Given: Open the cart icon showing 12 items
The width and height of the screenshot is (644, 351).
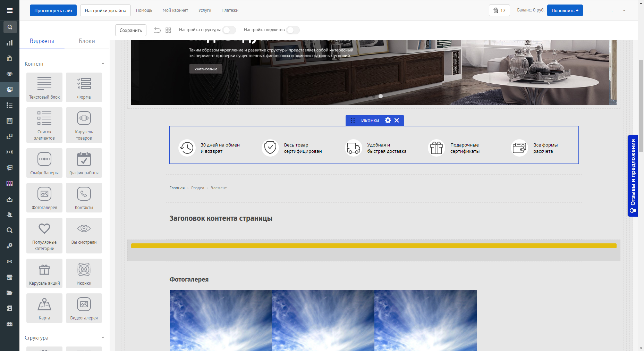Looking at the screenshot, I should click(x=499, y=10).
